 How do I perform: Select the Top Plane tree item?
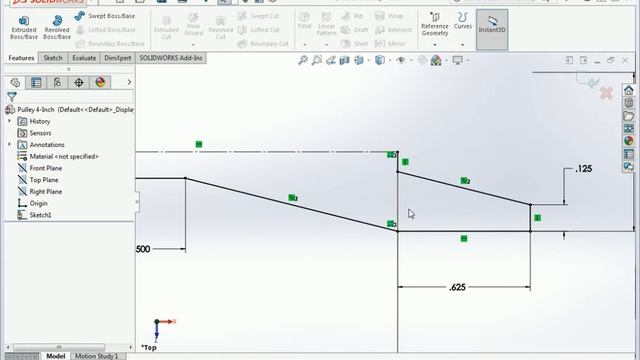[x=38, y=180]
